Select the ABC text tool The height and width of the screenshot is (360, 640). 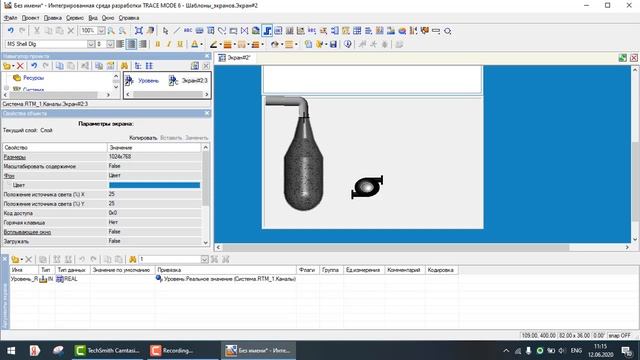(x=188, y=31)
